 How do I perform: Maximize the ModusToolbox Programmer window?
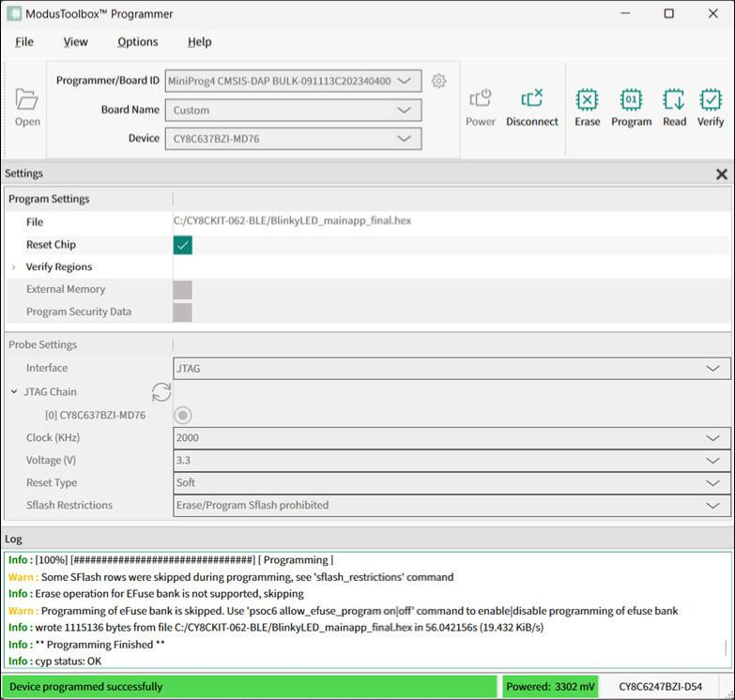pyautogui.click(x=669, y=13)
